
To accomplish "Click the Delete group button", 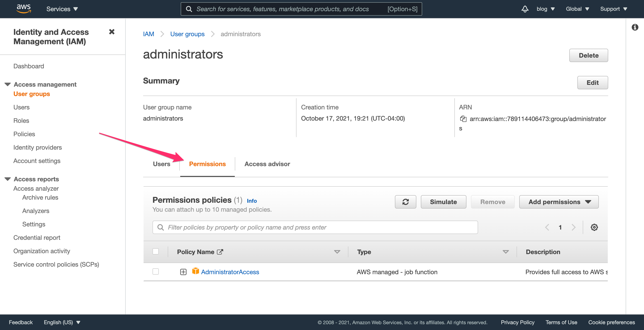I will pyautogui.click(x=589, y=55).
